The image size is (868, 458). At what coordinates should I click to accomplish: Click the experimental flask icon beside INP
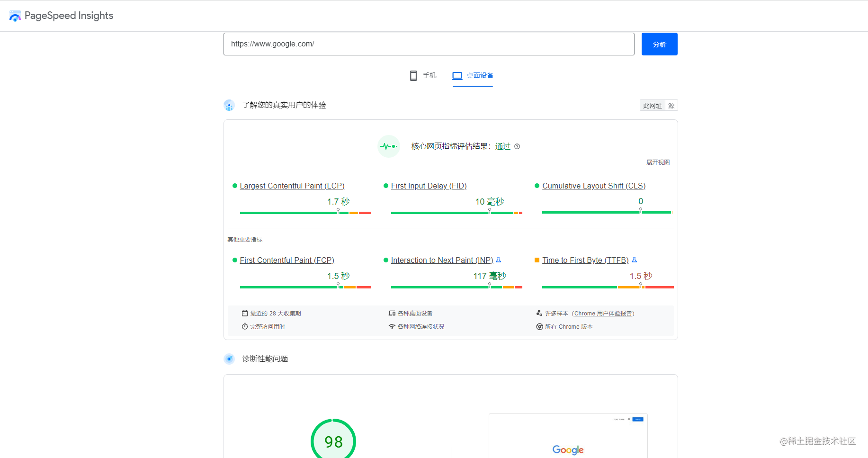pos(498,260)
